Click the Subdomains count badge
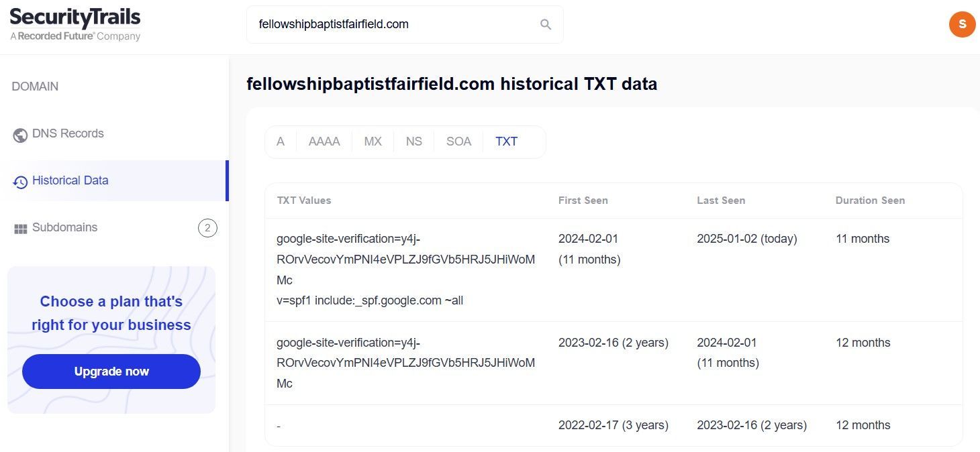The width and height of the screenshot is (980, 452). [x=207, y=229]
